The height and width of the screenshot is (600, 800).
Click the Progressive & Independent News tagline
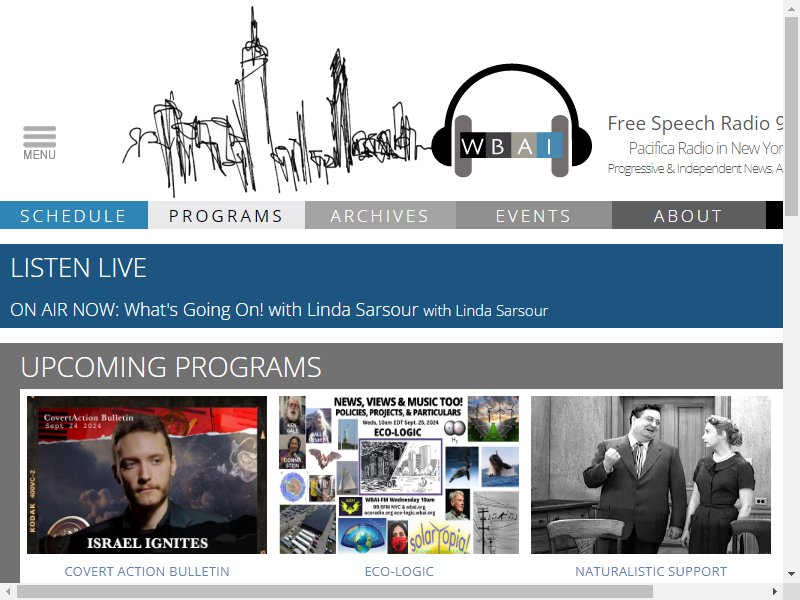[695, 168]
